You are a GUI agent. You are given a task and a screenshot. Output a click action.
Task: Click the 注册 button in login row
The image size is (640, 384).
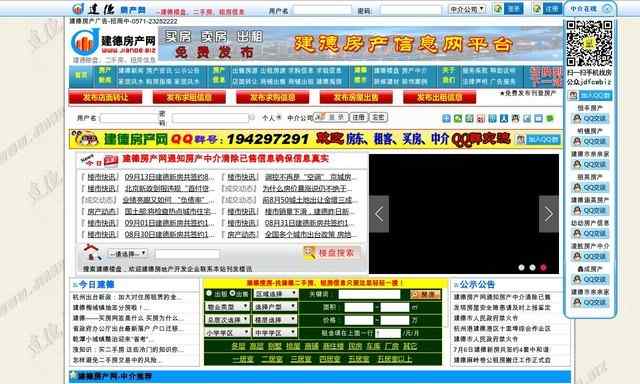click(x=359, y=118)
